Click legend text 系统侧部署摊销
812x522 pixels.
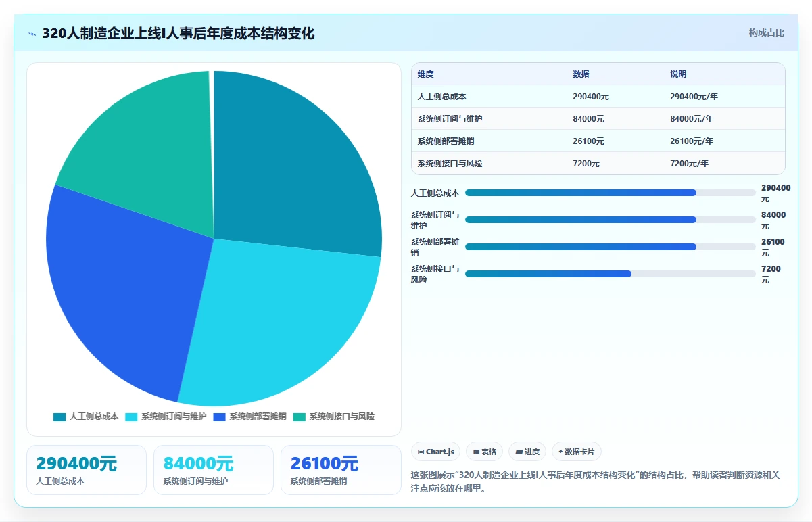258,417
